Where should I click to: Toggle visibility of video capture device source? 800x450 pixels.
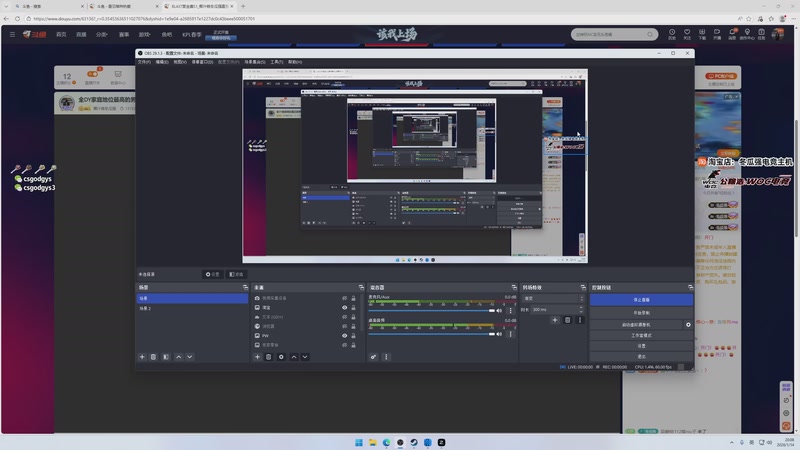pyautogui.click(x=344, y=298)
